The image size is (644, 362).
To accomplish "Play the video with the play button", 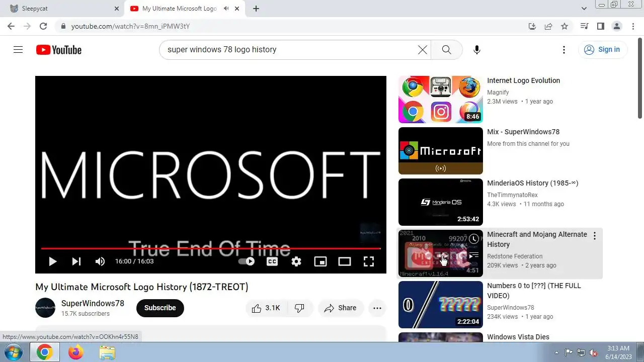I will tap(52, 261).
